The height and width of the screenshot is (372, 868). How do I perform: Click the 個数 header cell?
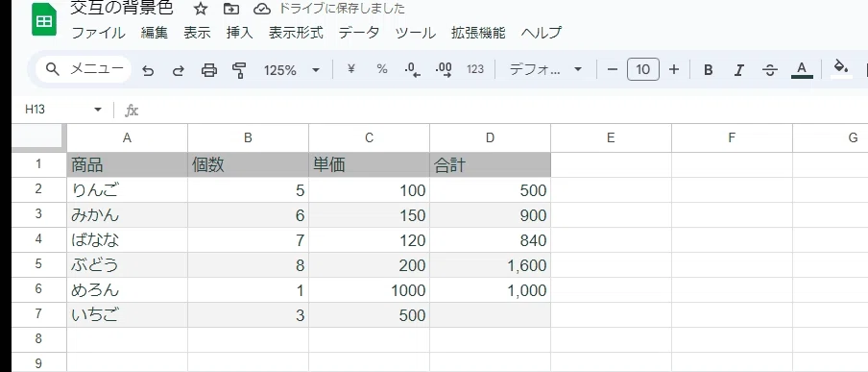tap(248, 164)
